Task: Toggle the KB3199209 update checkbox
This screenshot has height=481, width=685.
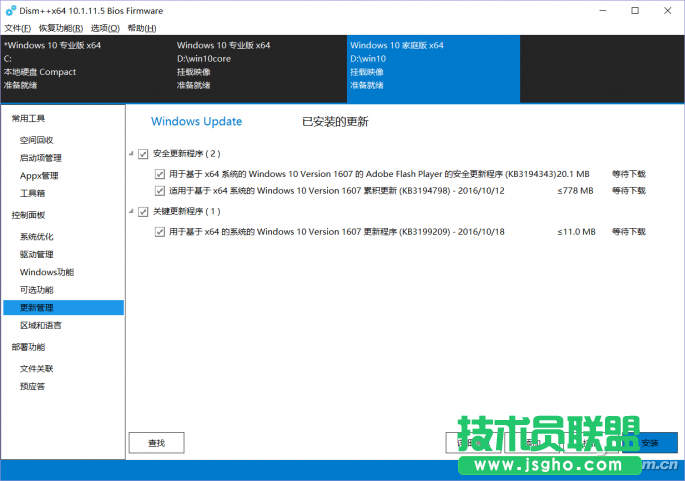Action: coord(160,232)
